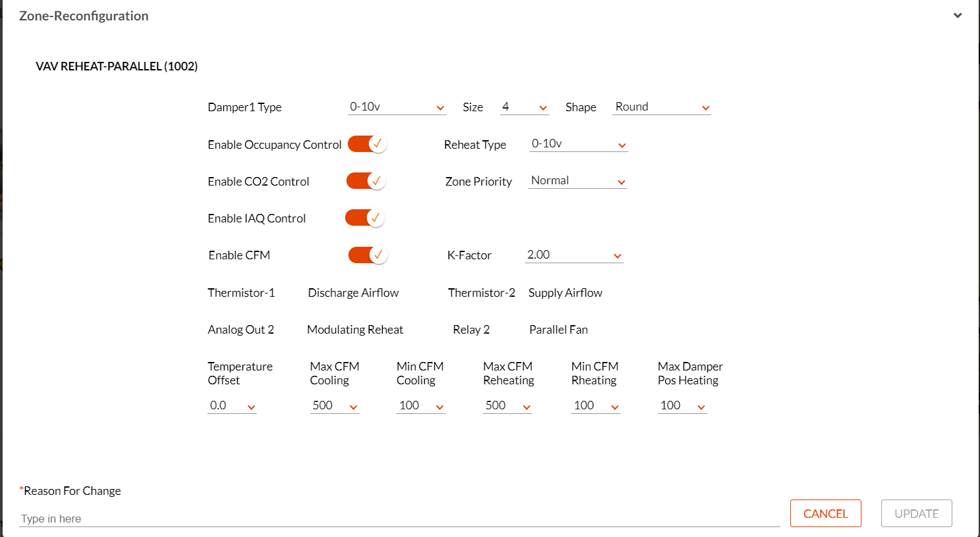This screenshot has width=980, height=537.
Task: Open the Min CFM Rheating dropdown
Action: click(x=595, y=405)
